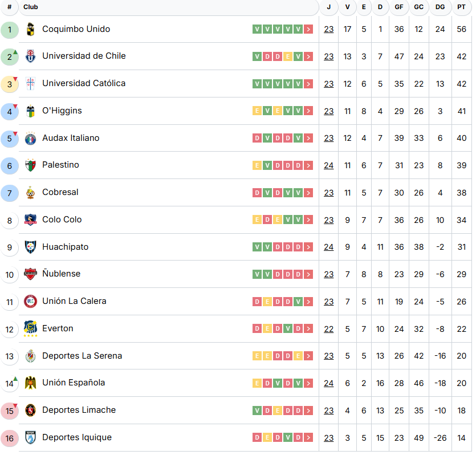Expand Audax Italiano's form history arrow
This screenshot has height=455, width=476.
(308, 138)
